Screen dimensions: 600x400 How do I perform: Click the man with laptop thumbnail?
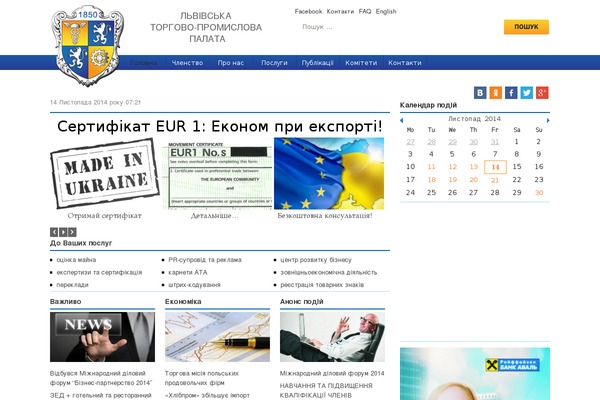pos(332,337)
